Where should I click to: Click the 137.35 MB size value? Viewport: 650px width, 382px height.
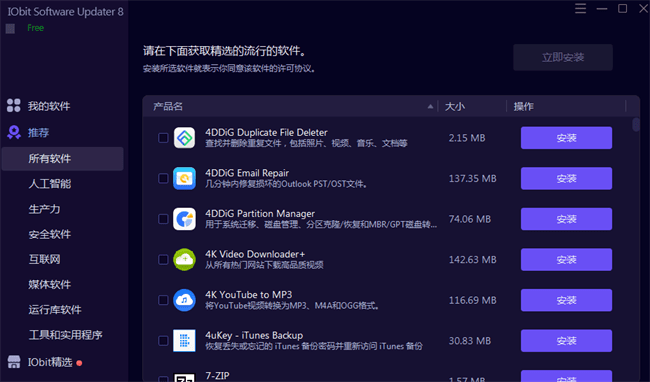click(473, 179)
